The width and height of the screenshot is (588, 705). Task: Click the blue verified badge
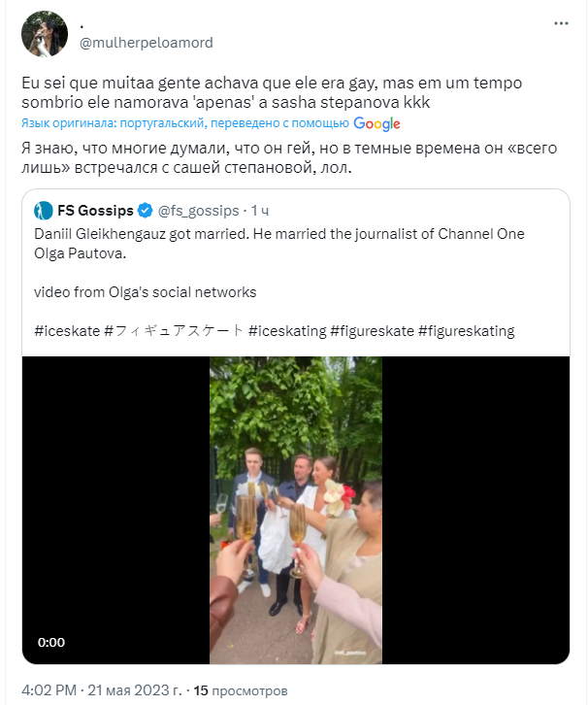click(x=146, y=211)
